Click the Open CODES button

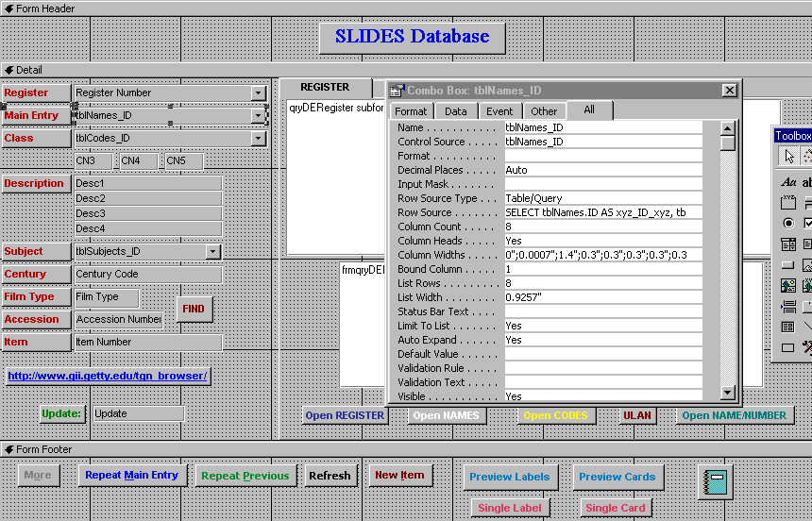556,415
